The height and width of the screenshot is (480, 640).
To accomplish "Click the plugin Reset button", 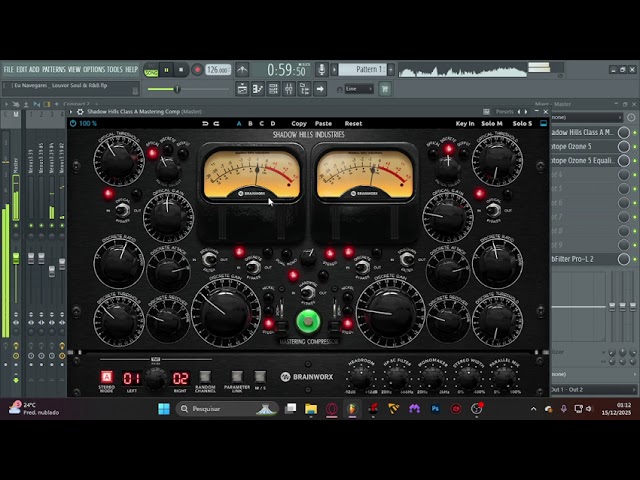I will [x=353, y=123].
